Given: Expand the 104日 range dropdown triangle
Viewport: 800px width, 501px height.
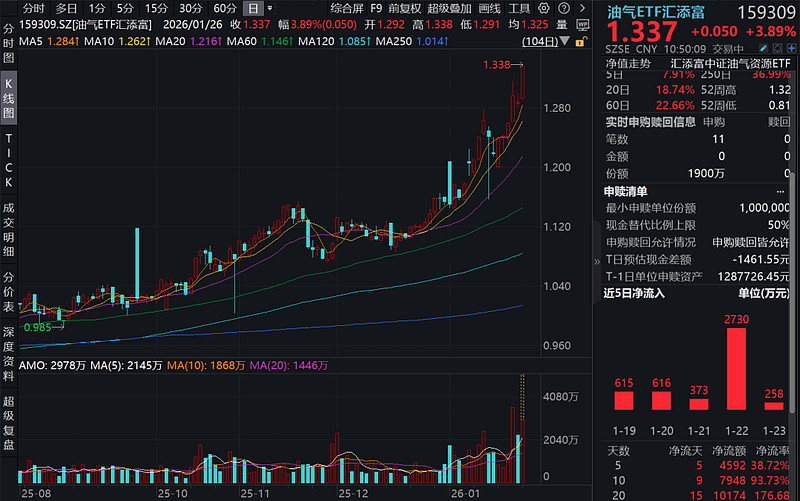Looking at the screenshot, I should click(564, 41).
